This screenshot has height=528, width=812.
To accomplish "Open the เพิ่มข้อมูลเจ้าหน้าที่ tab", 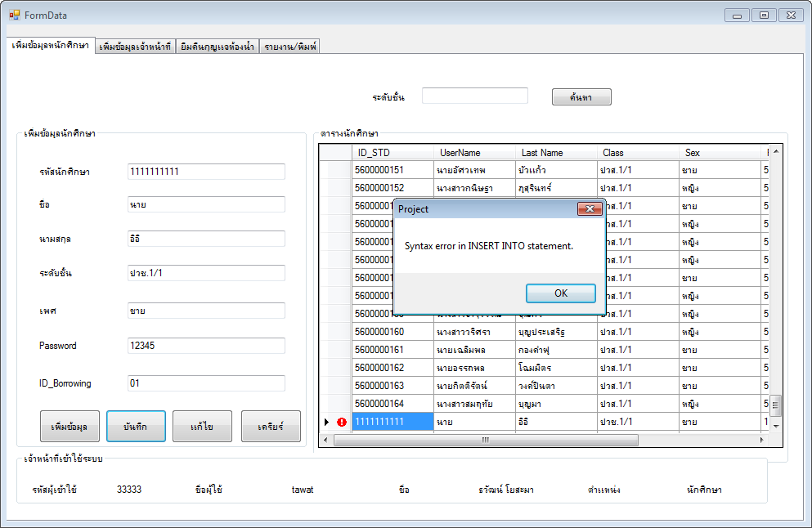I will tap(135, 47).
